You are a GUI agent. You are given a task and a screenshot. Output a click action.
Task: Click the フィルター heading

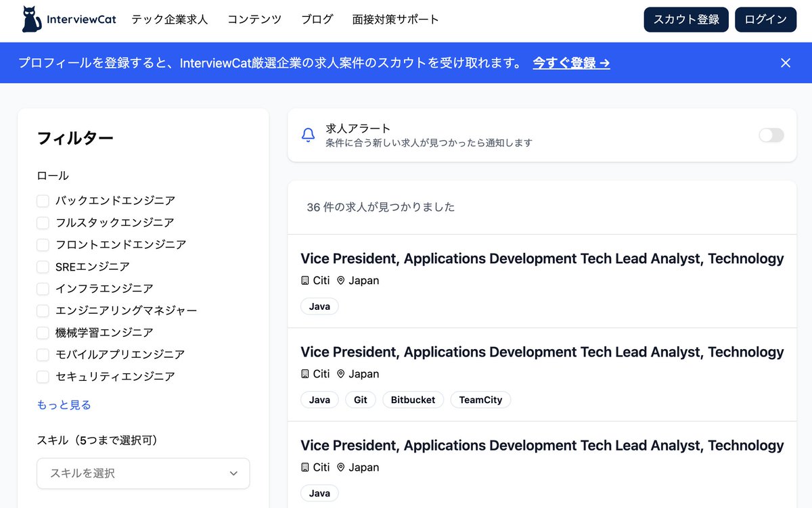click(75, 138)
